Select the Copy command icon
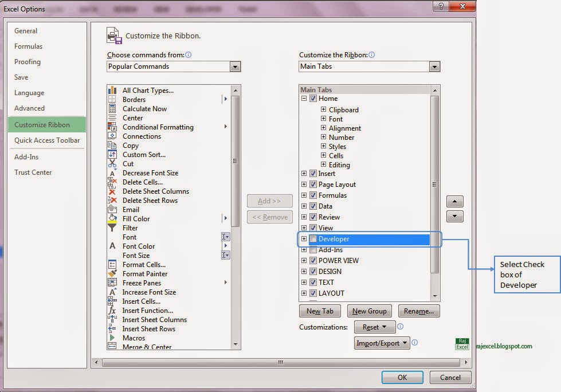This screenshot has width=561, height=392. [112, 146]
